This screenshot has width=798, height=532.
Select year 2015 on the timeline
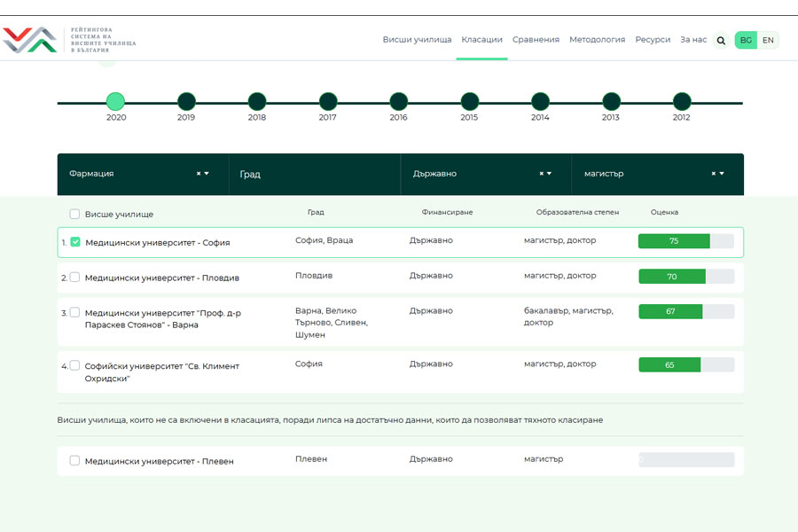(x=469, y=102)
